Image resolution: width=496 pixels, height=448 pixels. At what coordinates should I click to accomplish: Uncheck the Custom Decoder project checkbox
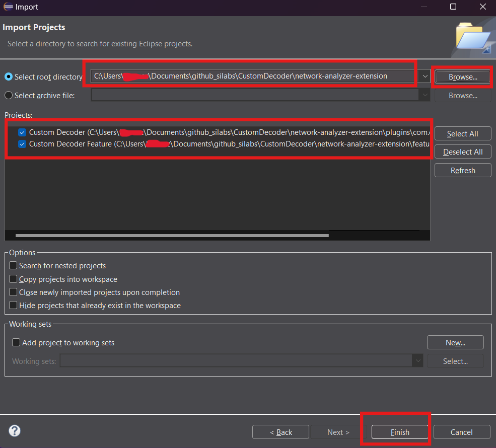point(22,132)
